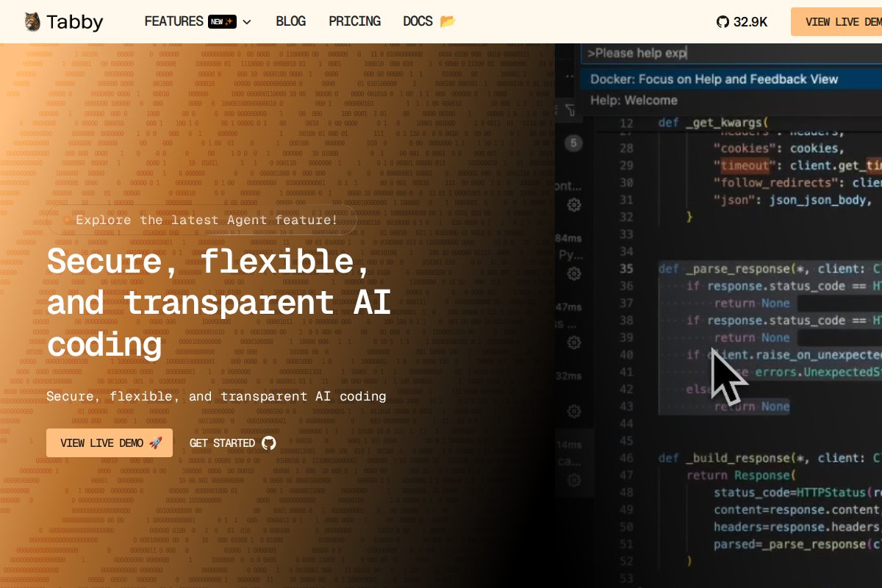882x588 pixels.
Task: Click the 'Explore the latest Agent feature!' banner
Action: point(206,220)
